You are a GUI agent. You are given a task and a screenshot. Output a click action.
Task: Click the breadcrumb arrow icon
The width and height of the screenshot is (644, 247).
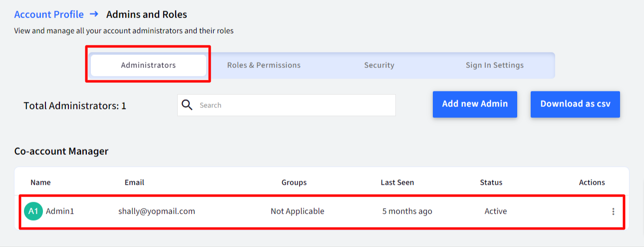pos(94,14)
